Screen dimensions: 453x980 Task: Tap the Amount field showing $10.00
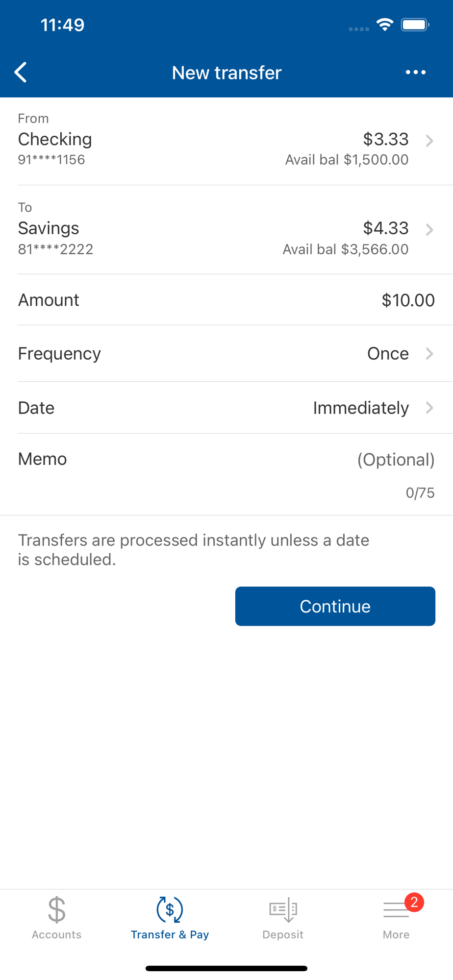(408, 300)
